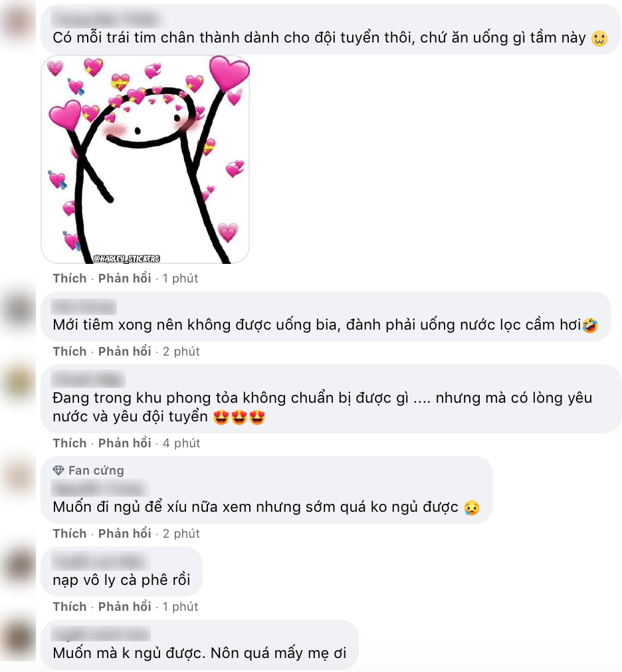Open the avatar beside the Fan cứng comment
This screenshot has height=672, width=622.
tap(18, 475)
